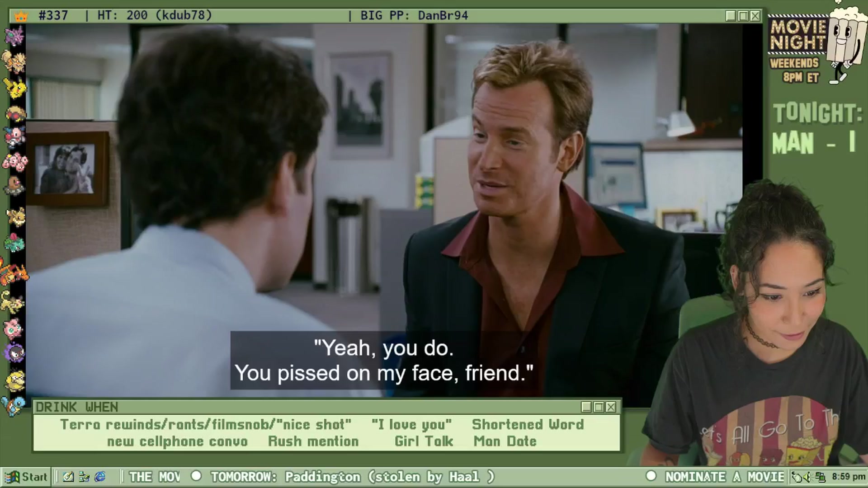Minimize the movie player window
The width and height of the screenshot is (868, 488).
click(x=731, y=16)
